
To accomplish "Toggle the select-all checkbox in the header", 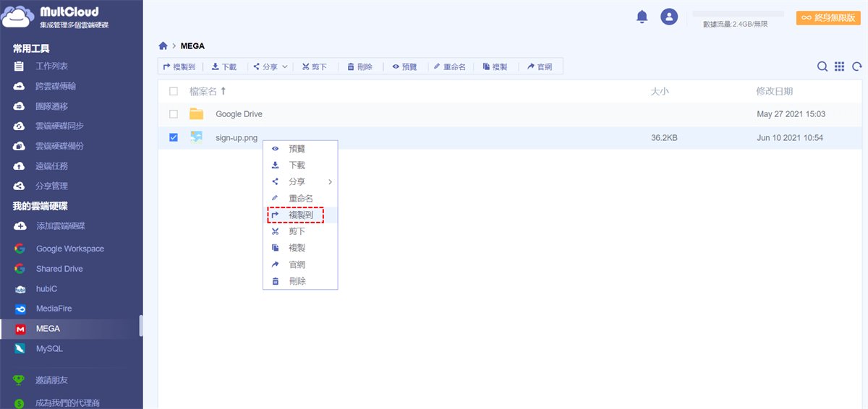I will [x=173, y=91].
